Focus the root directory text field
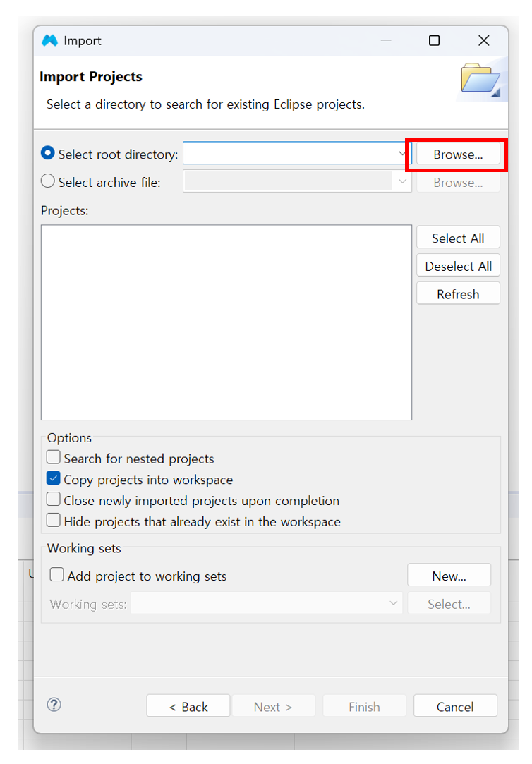 [289, 154]
